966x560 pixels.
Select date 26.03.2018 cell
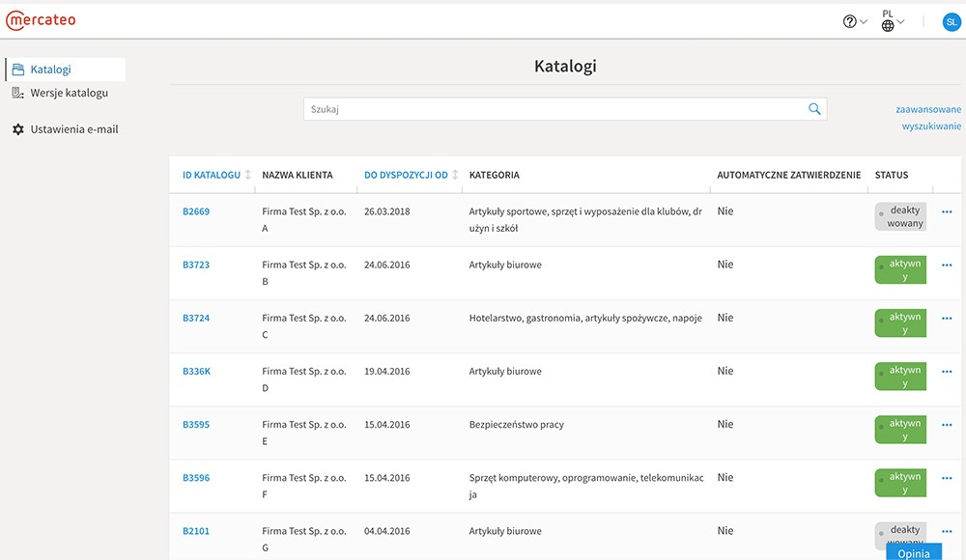387,211
